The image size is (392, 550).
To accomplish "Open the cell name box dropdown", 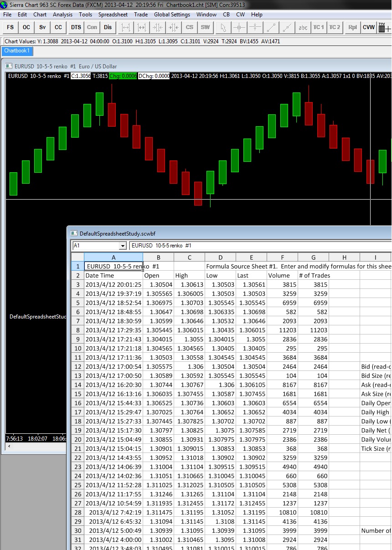I will [x=122, y=246].
